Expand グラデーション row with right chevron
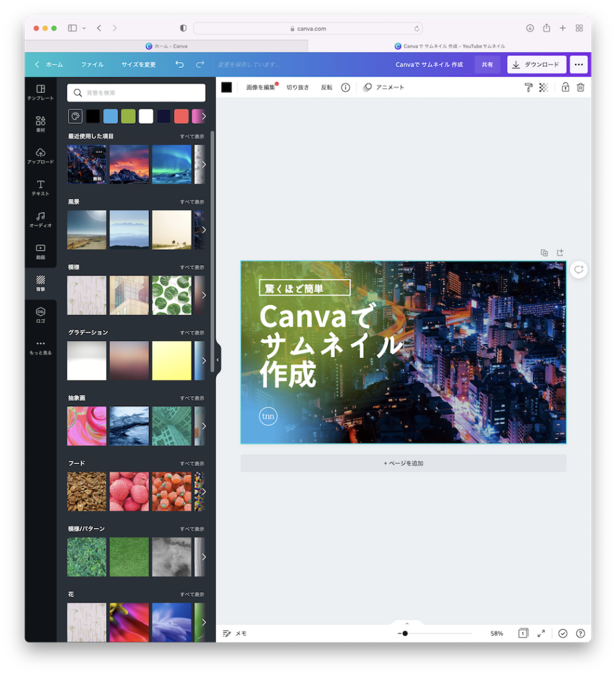The image size is (616, 675). 203,361
